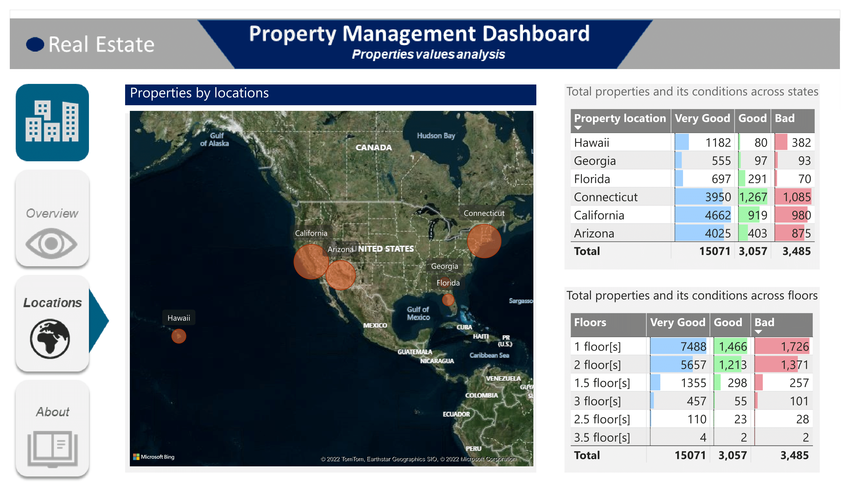Click the Hawaii map label
The width and height of the screenshot is (850, 504).
coord(178,318)
